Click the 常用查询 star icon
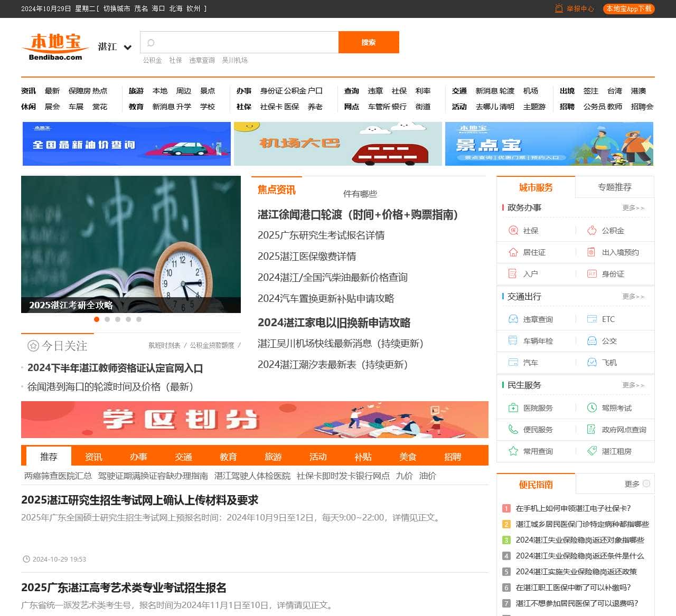The width and height of the screenshot is (676, 616). 513,451
